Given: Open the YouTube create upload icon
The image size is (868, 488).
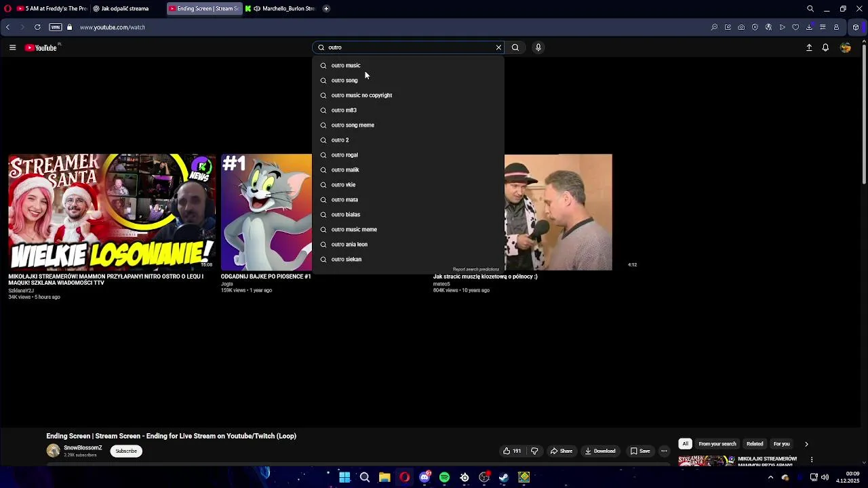Looking at the screenshot, I should point(809,47).
